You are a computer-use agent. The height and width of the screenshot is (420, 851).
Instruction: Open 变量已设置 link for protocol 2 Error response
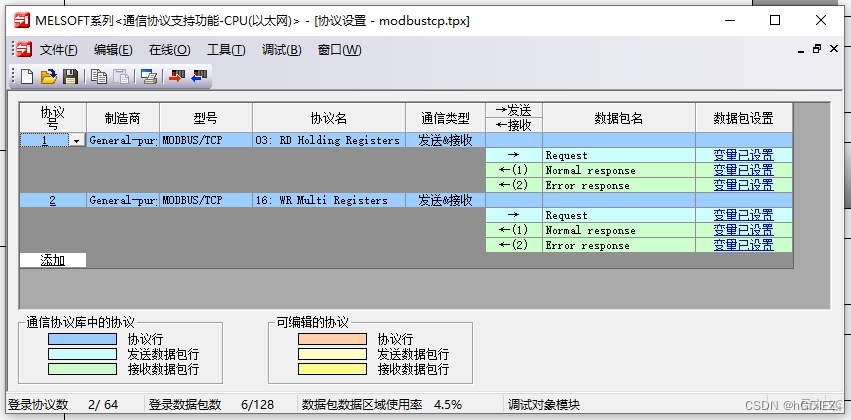tap(743, 245)
